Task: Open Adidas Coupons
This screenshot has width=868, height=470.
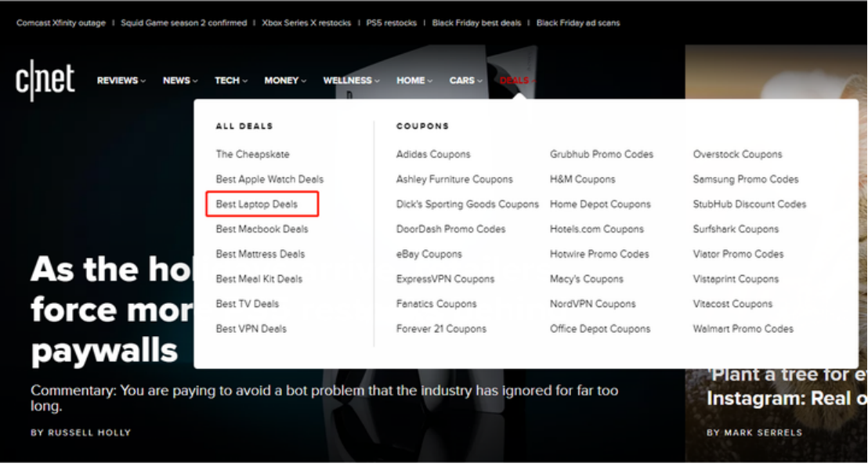Action: [433, 154]
